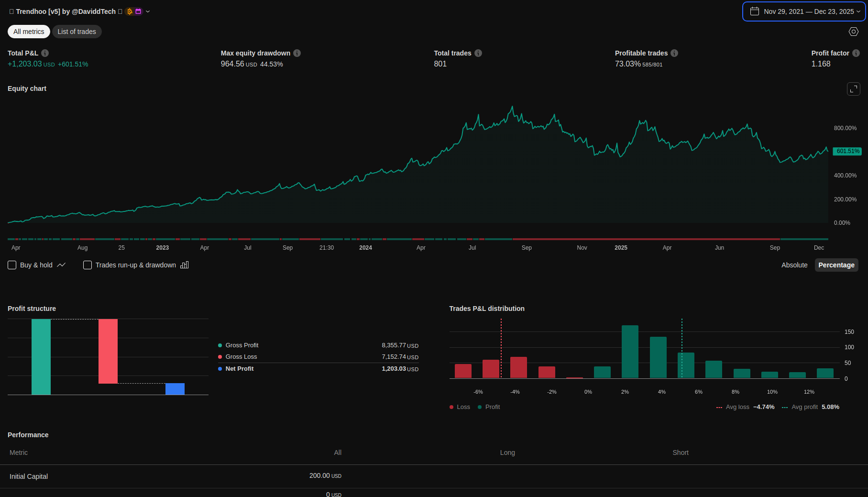This screenshot has height=497, width=868.
Task: Select Percentage display for equity chart
Action: tap(836, 265)
